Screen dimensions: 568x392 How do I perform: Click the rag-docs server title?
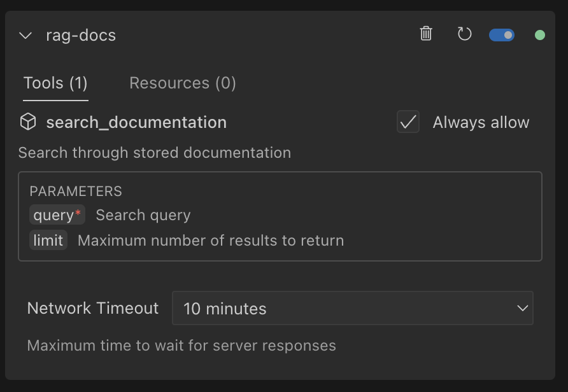point(81,36)
